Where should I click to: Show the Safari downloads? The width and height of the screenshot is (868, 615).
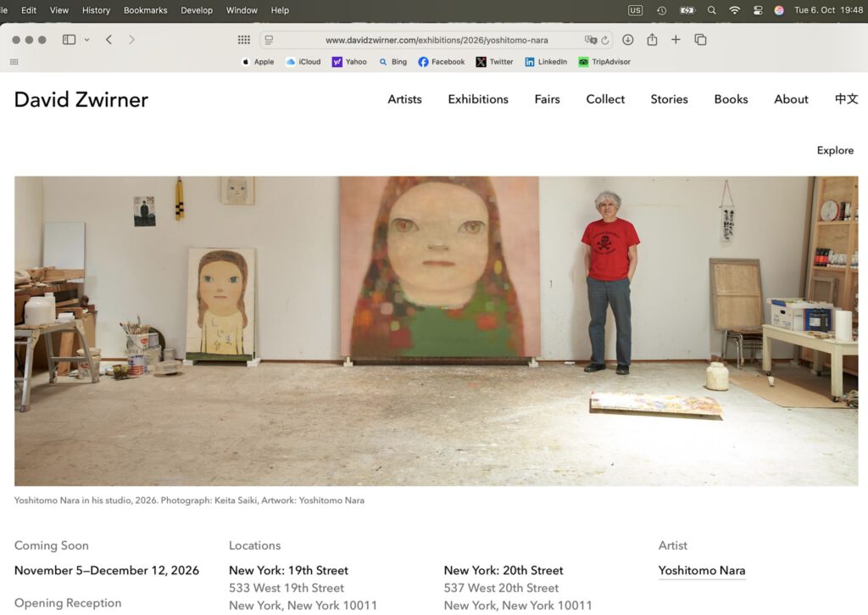[x=628, y=40]
